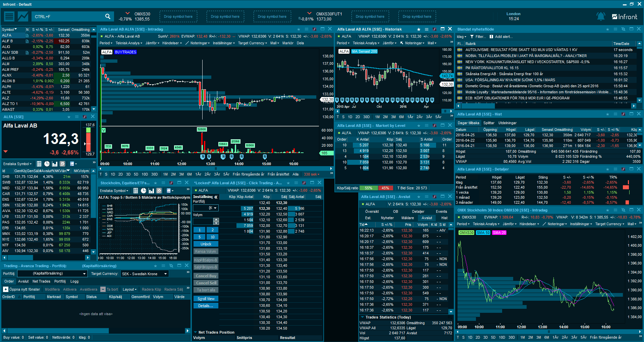Open the Historisk window's menu icon
Image resolution: width=644 pixels, height=342 pixels.
click(x=426, y=29)
